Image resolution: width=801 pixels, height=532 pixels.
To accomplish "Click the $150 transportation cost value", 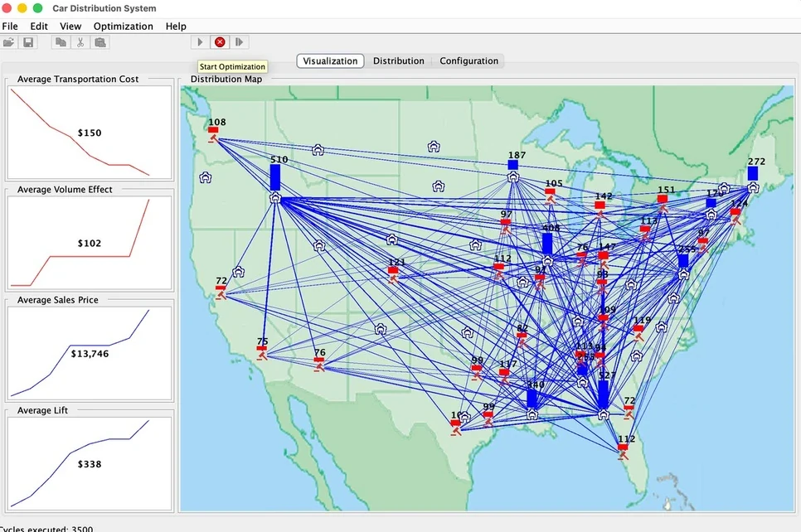I will point(90,133).
